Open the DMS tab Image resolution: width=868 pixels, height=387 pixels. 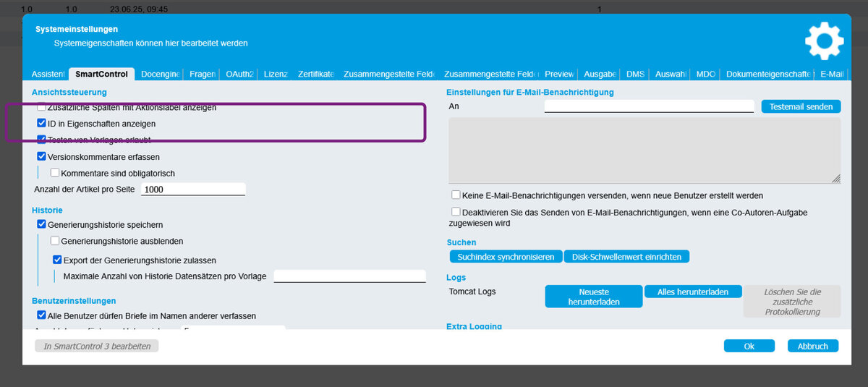[635, 74]
